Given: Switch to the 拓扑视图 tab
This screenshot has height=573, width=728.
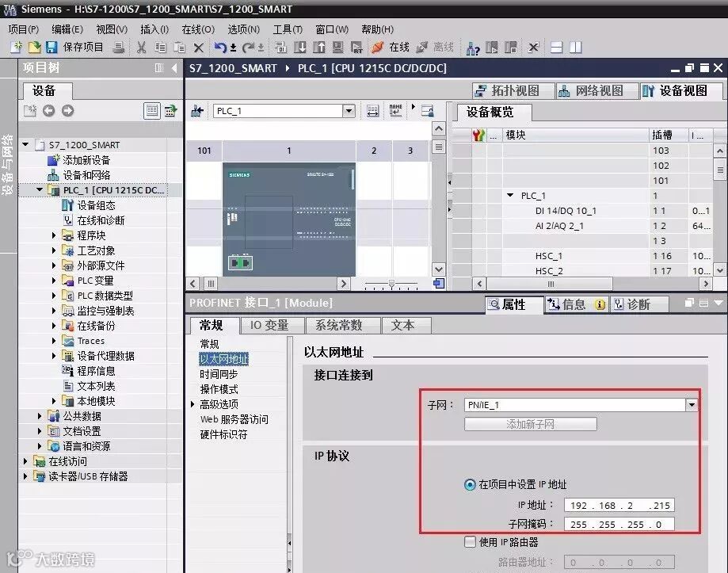Looking at the screenshot, I should (x=514, y=91).
